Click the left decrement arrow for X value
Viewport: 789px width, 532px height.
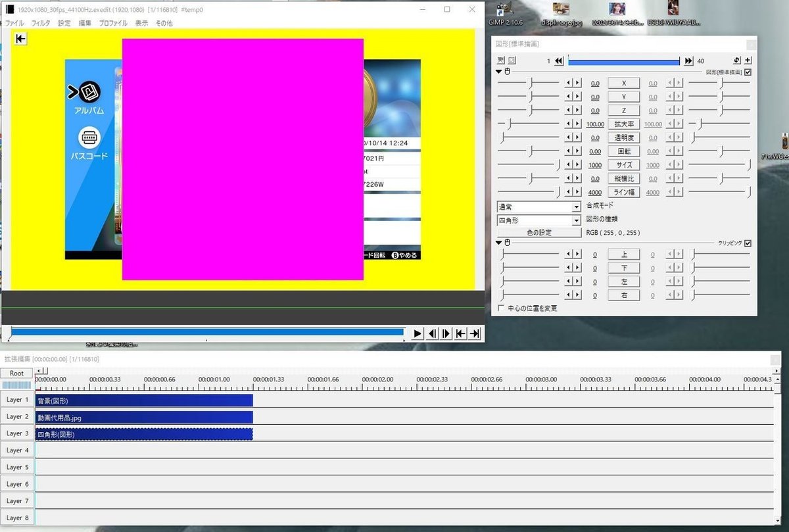570,84
